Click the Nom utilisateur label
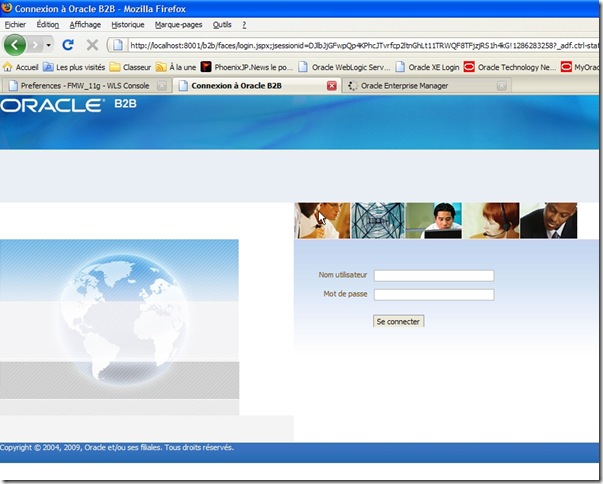Image resolution: width=603 pixels, height=484 pixels. click(x=343, y=275)
